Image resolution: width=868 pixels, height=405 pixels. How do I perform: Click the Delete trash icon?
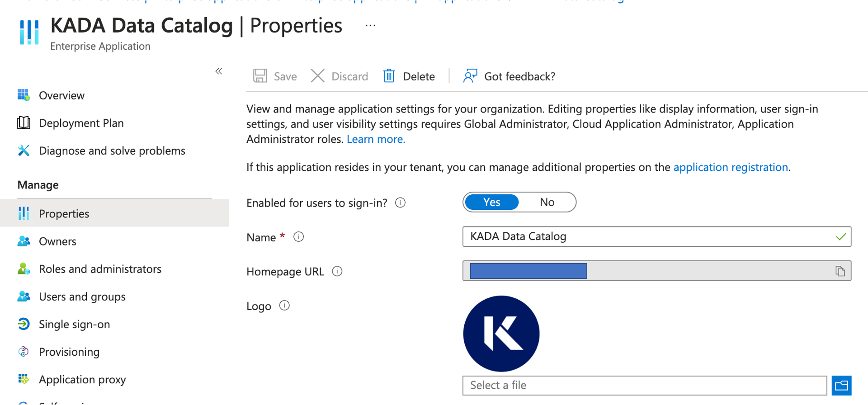pyautogui.click(x=389, y=76)
